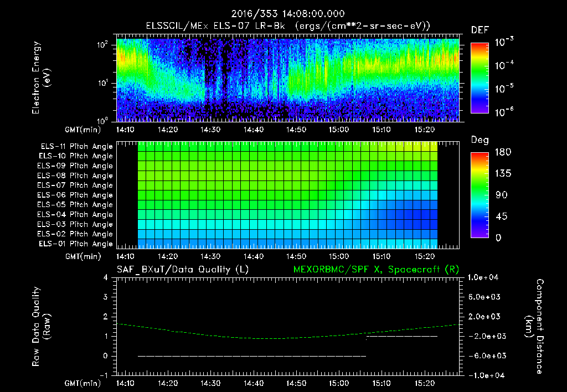
Task: Click 'GMT(min)' label under pitch angle panel
Action: 83,257
